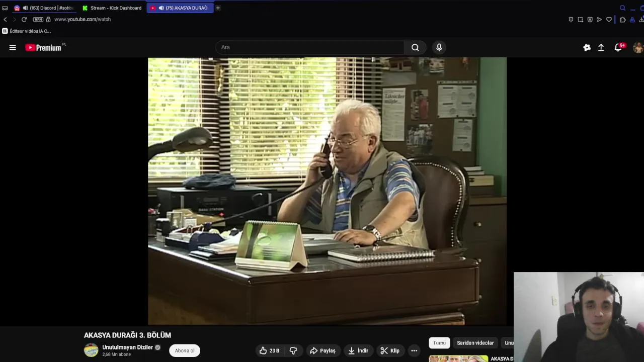
Task: Go back in browser navigation
Action: point(5,19)
